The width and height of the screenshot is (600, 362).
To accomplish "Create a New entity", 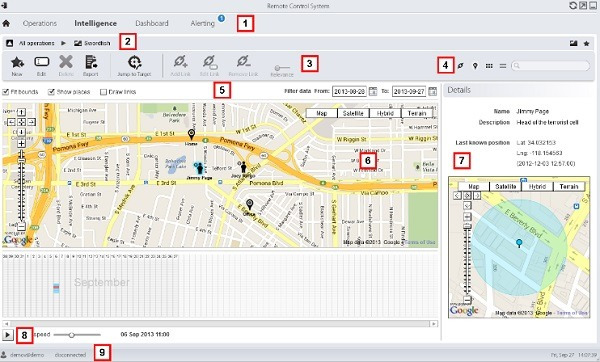I will [x=17, y=66].
